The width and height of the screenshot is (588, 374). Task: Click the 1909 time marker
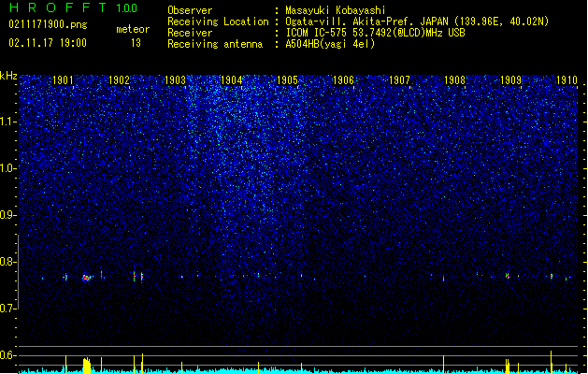pyautogui.click(x=510, y=80)
